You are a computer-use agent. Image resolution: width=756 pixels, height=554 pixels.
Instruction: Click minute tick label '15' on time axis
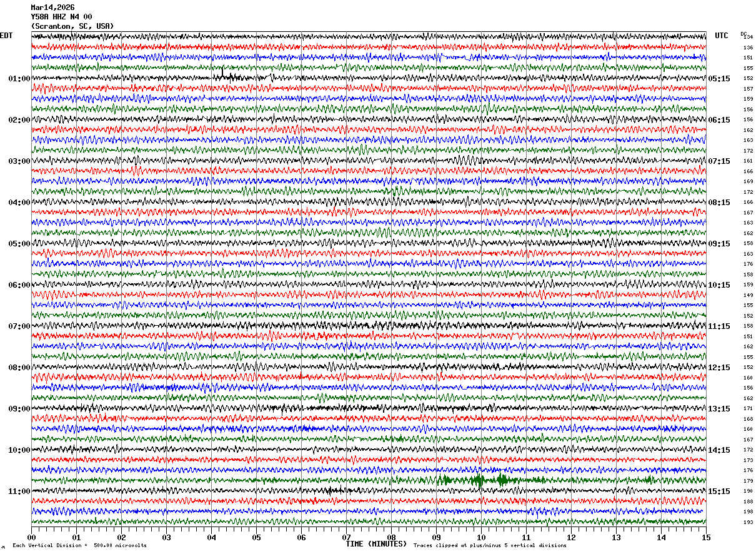[x=706, y=537]
